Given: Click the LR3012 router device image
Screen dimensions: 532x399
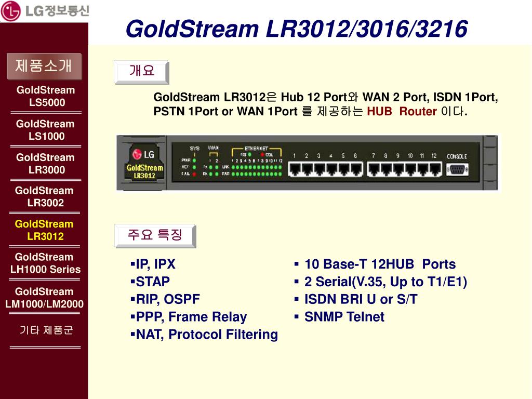Looking at the screenshot, I should 307,163.
